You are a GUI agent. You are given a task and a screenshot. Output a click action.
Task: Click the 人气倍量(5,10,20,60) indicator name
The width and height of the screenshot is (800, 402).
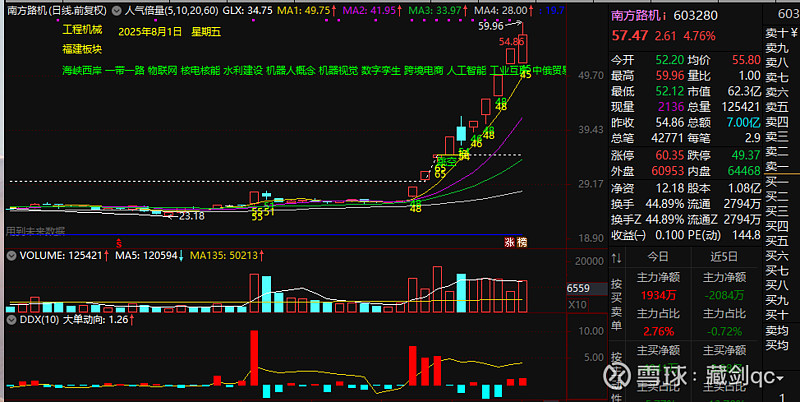tap(171, 10)
